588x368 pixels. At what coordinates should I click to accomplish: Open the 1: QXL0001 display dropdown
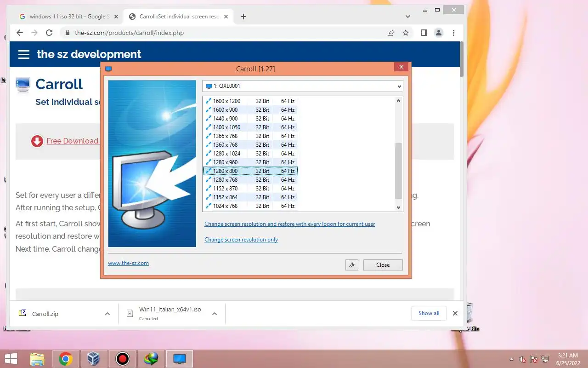coord(302,86)
